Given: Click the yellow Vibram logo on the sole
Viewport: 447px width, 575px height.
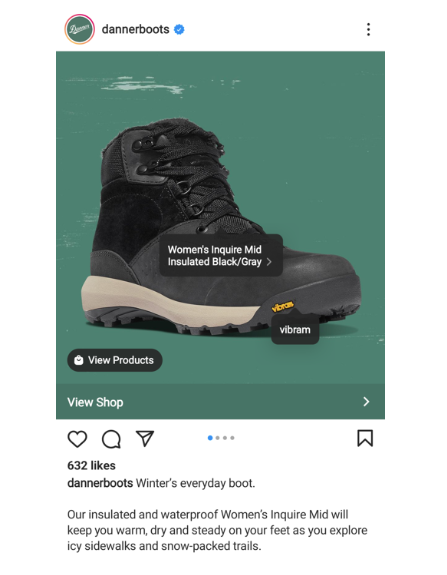Looking at the screenshot, I should pos(282,306).
